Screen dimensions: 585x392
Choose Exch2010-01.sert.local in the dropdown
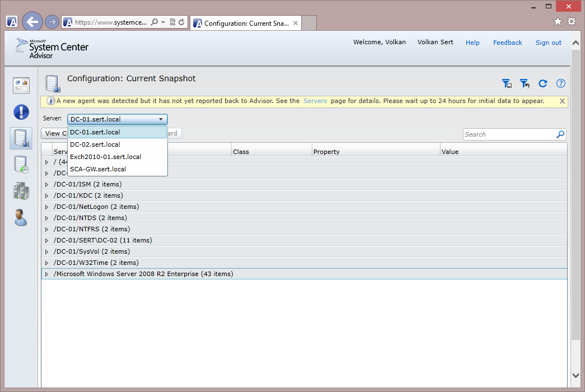tap(105, 157)
